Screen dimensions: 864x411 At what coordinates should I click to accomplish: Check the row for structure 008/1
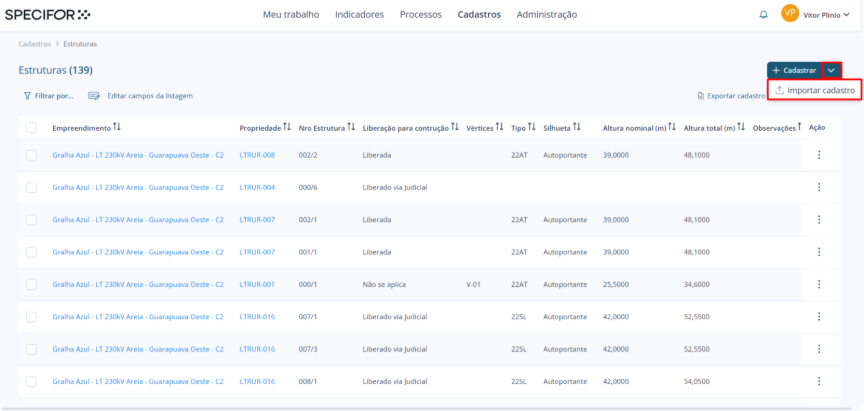(31, 381)
